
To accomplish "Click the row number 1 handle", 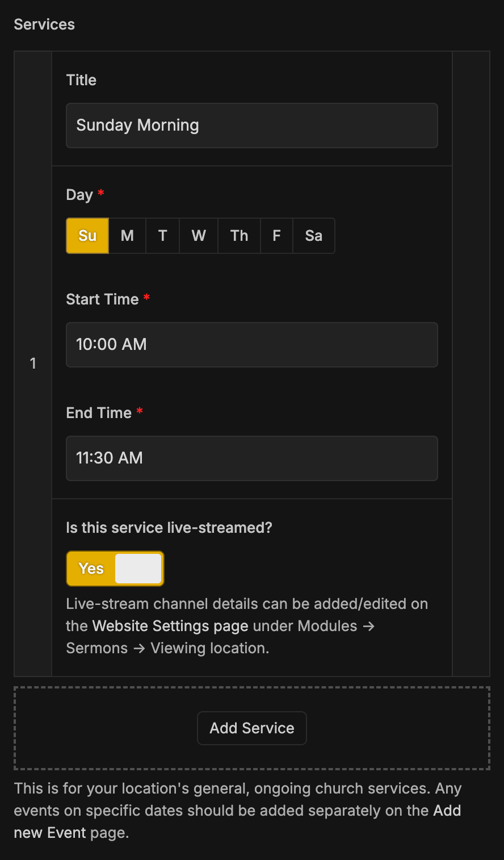I will (33, 364).
